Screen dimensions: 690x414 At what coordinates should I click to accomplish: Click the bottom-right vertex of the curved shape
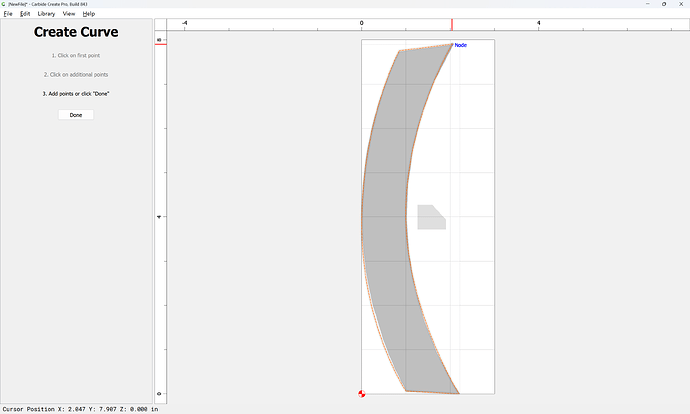click(x=459, y=393)
